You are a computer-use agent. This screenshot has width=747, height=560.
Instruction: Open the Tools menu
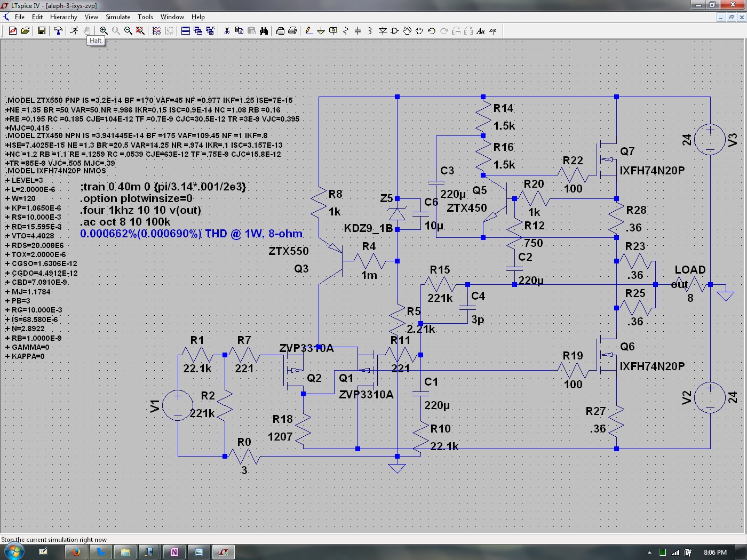click(x=145, y=17)
